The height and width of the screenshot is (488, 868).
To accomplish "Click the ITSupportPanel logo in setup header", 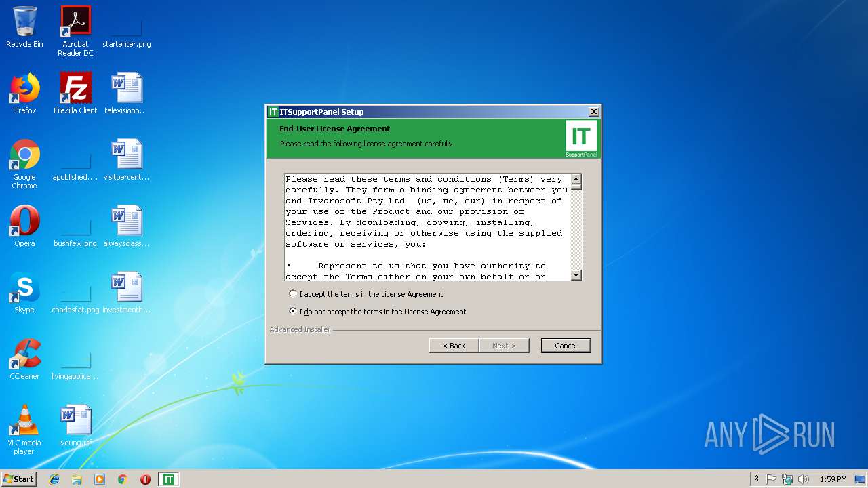I will 581,139.
